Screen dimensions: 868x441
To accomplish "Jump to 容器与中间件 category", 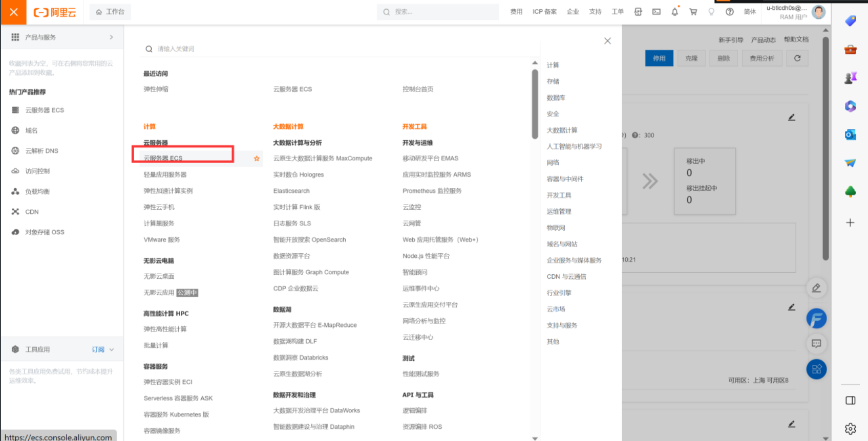I will [x=565, y=179].
